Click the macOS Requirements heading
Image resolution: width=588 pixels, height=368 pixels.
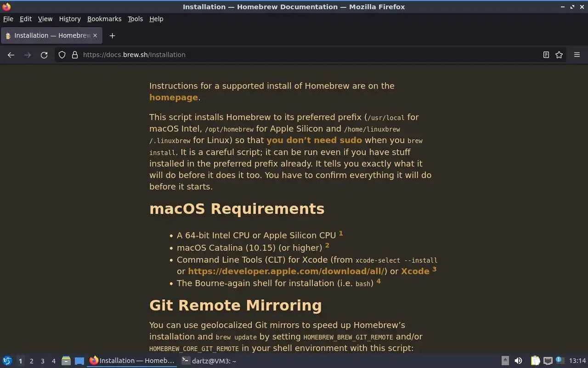[x=237, y=209]
